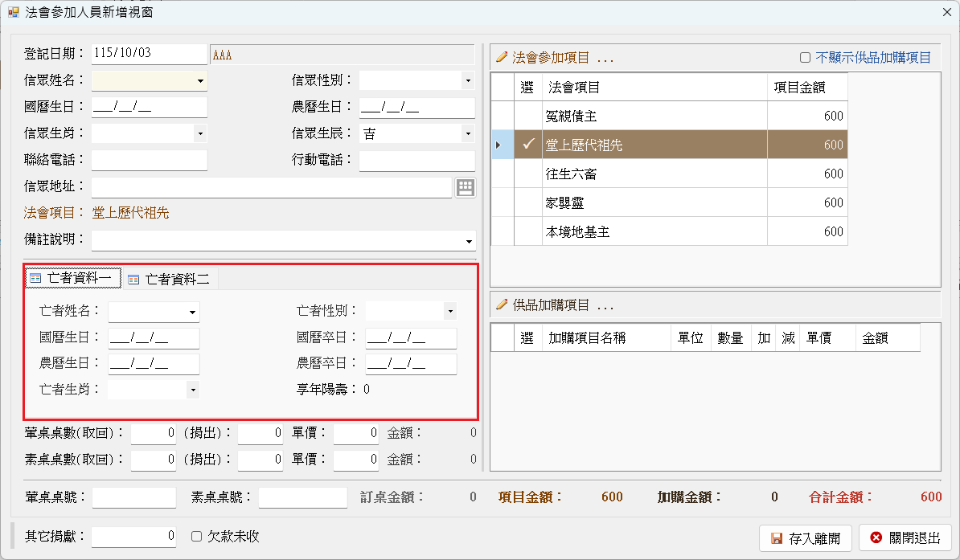
Task: Open the 亡者姓名 dropdown
Action: [x=192, y=312]
